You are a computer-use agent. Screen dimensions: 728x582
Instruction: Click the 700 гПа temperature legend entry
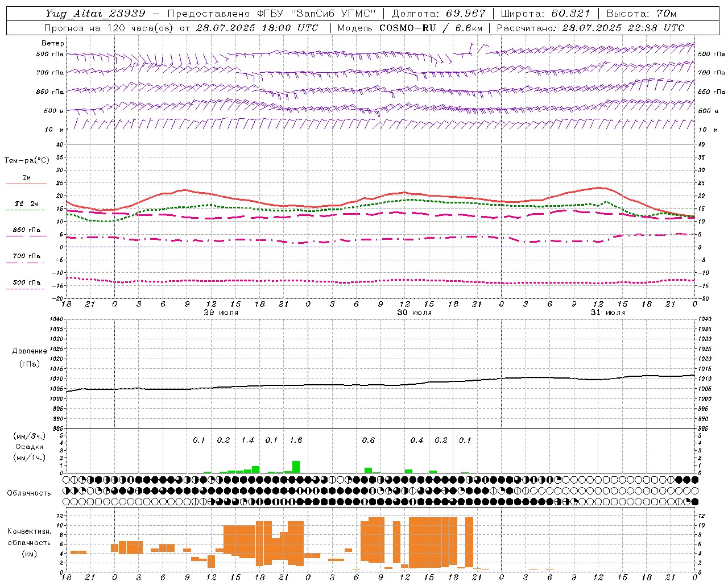[x=26, y=256]
